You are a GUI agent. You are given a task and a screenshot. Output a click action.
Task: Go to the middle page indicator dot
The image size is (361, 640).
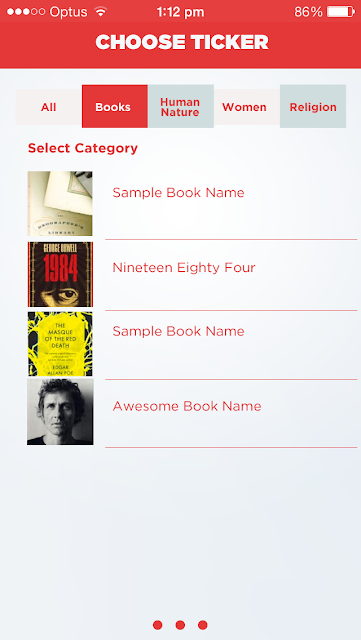(180, 625)
